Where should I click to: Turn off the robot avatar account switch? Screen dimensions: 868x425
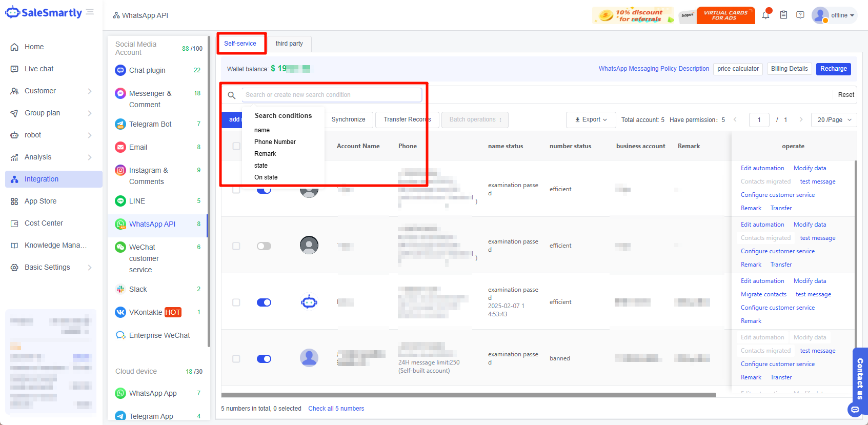point(264,302)
